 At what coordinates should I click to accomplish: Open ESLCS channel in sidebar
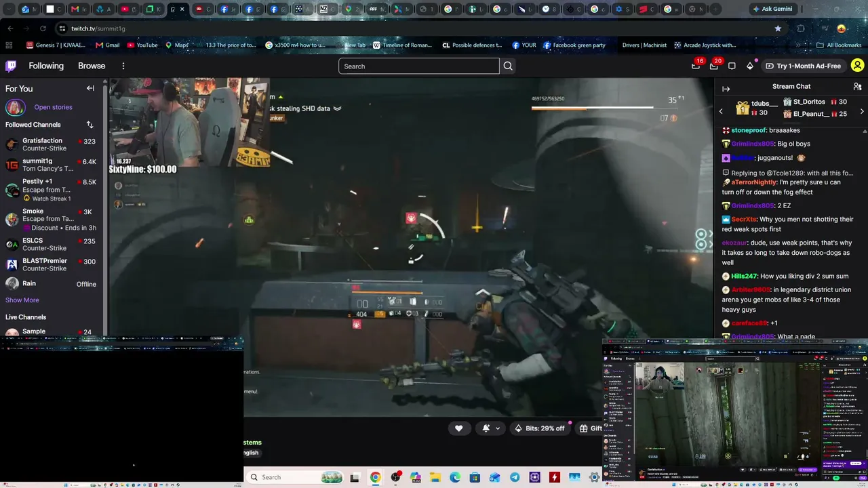[51, 245]
